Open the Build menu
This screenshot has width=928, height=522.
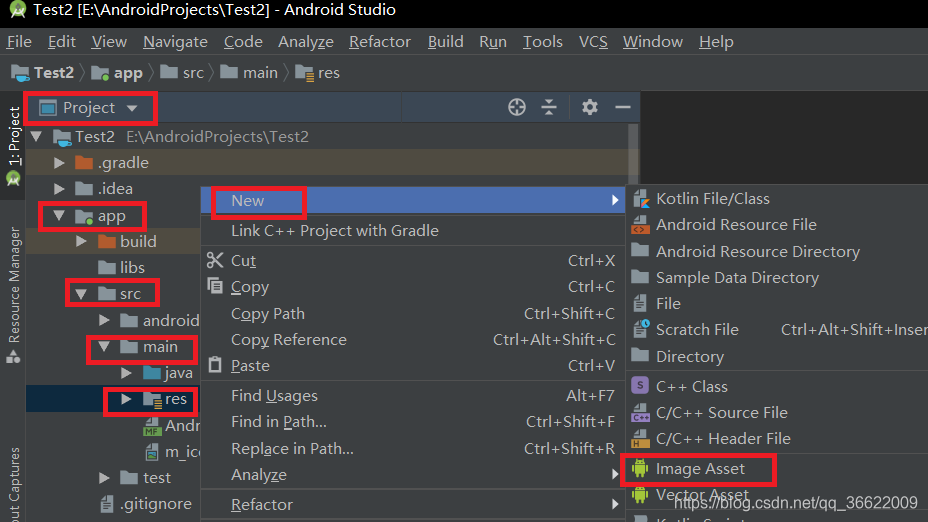point(446,42)
